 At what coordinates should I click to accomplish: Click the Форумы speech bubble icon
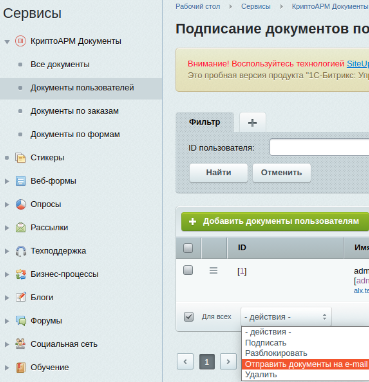coord(21,321)
